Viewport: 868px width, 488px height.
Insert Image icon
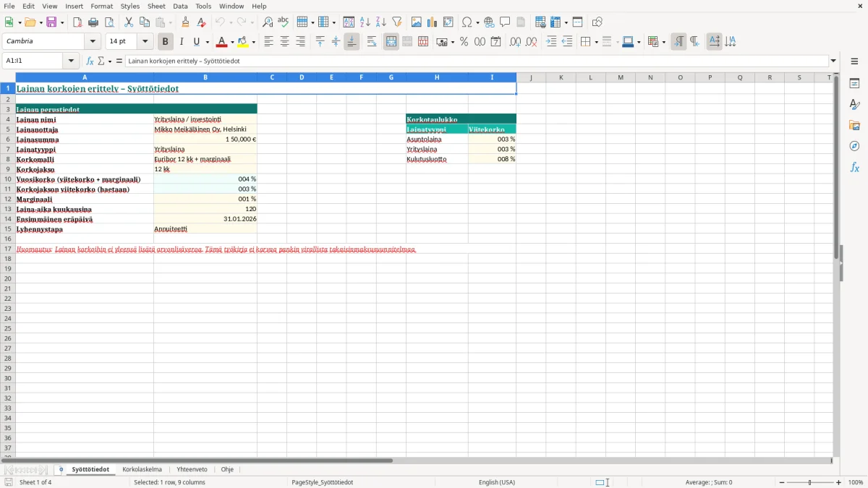tap(417, 22)
